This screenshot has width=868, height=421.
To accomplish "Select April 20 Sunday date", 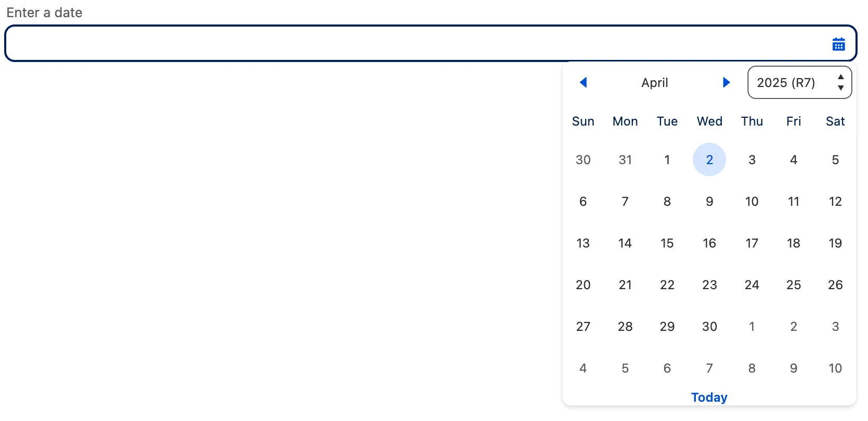I will pyautogui.click(x=583, y=284).
